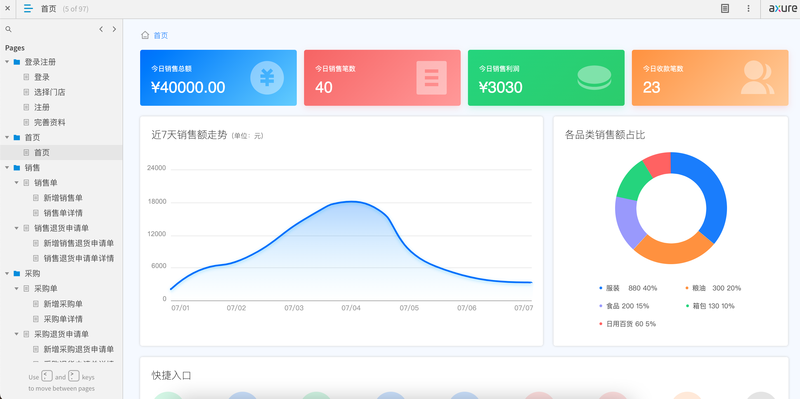The height and width of the screenshot is (399, 800).
Task: Click the purple 食品 donut segment
Action: [x=626, y=222]
